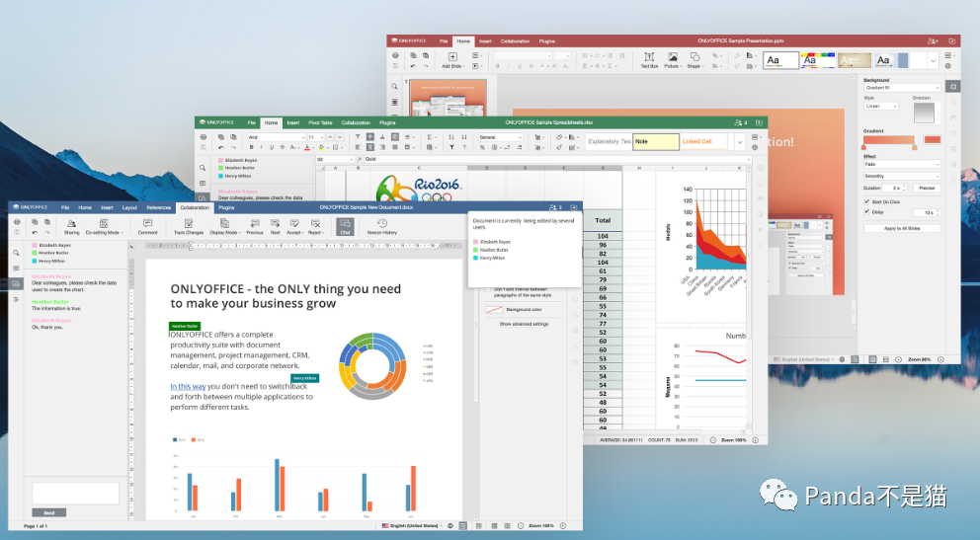Screen dimensions: 980x540
Task: Open the Accept dropdown in document
Action: click(x=294, y=226)
